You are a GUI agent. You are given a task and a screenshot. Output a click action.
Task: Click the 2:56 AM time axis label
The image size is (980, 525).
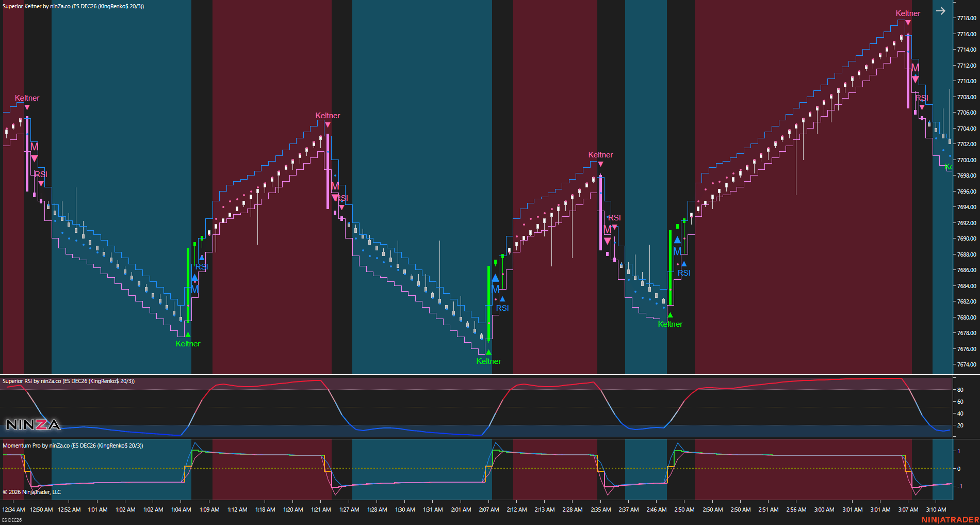[x=796, y=510]
